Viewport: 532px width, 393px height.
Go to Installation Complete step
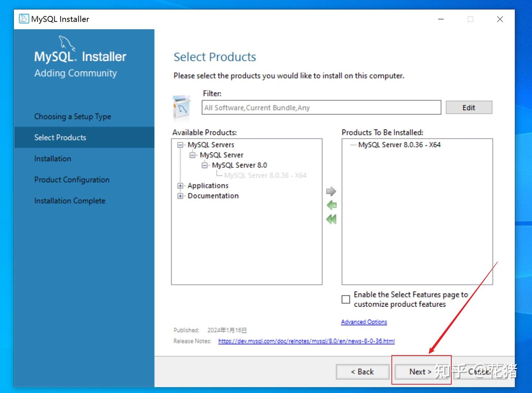pos(70,201)
